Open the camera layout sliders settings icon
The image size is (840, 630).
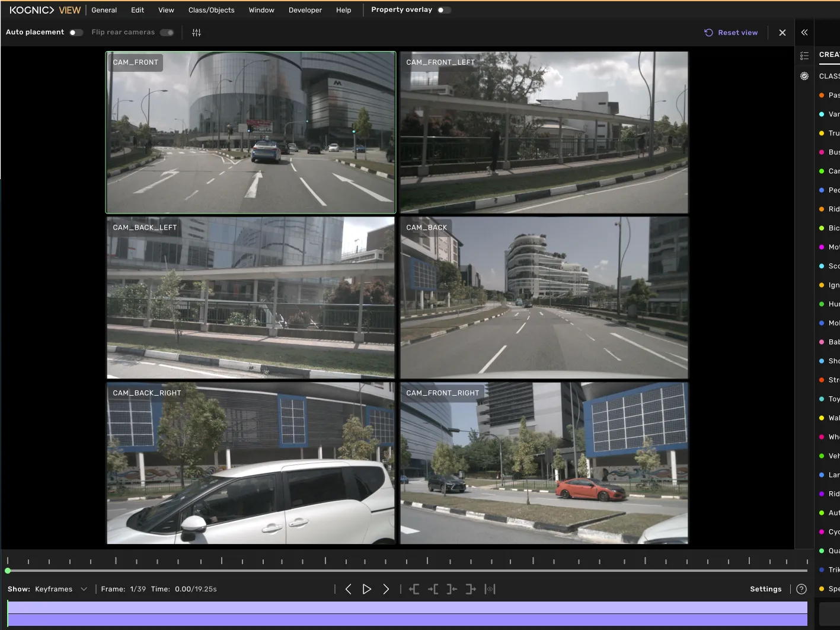[x=196, y=33]
